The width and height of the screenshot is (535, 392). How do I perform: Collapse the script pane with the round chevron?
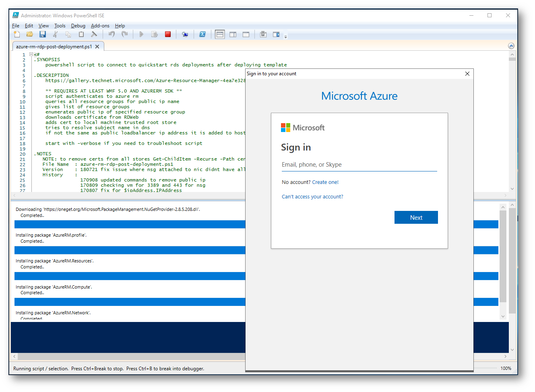coord(511,46)
